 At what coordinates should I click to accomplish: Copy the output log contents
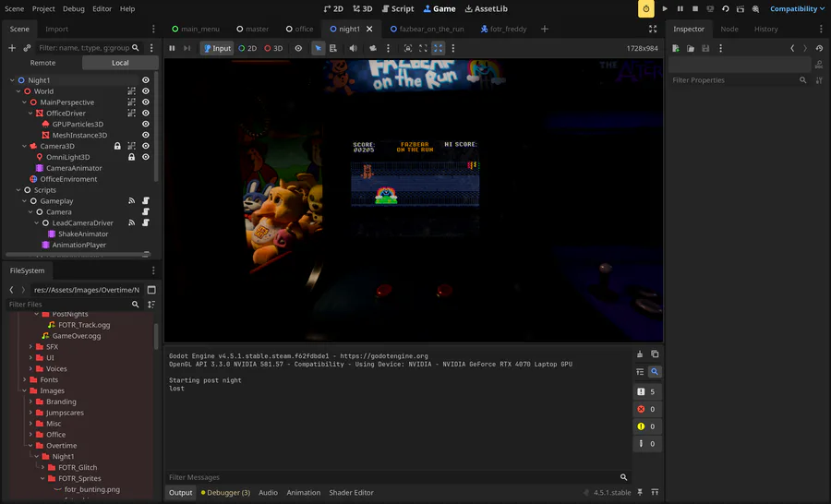point(655,354)
